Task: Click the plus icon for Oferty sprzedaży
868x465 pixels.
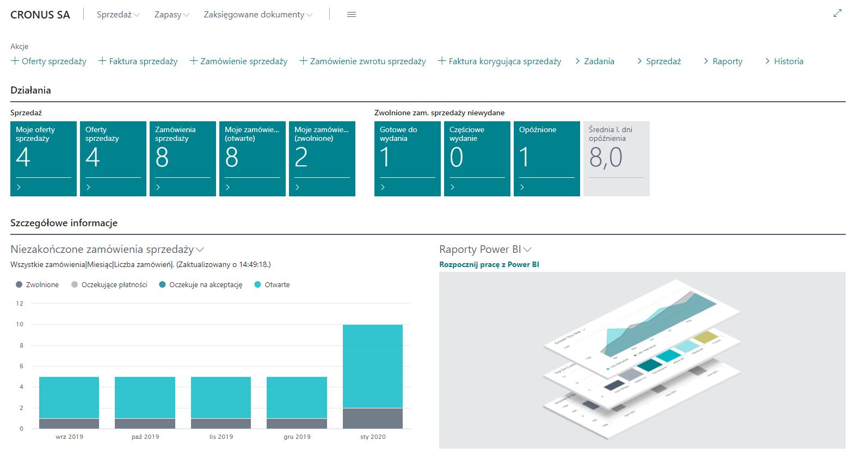Action: pos(15,61)
